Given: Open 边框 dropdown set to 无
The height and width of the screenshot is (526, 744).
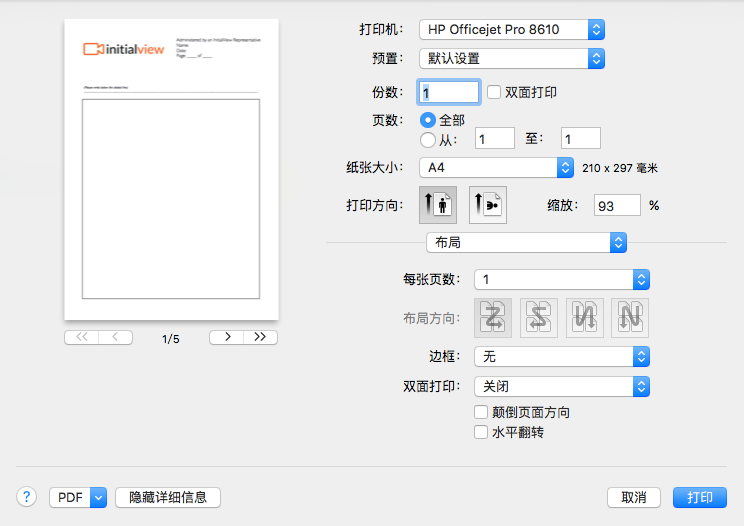Looking at the screenshot, I should click(x=562, y=356).
